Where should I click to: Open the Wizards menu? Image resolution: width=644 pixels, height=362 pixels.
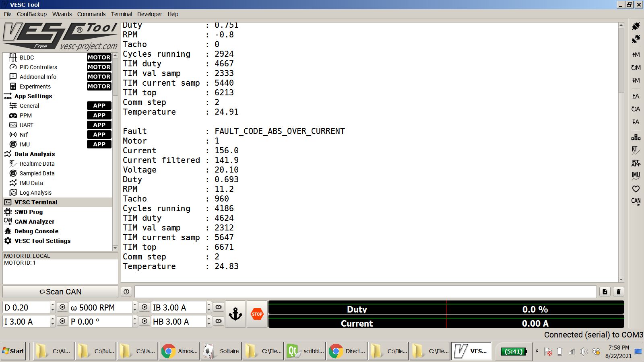(62, 14)
